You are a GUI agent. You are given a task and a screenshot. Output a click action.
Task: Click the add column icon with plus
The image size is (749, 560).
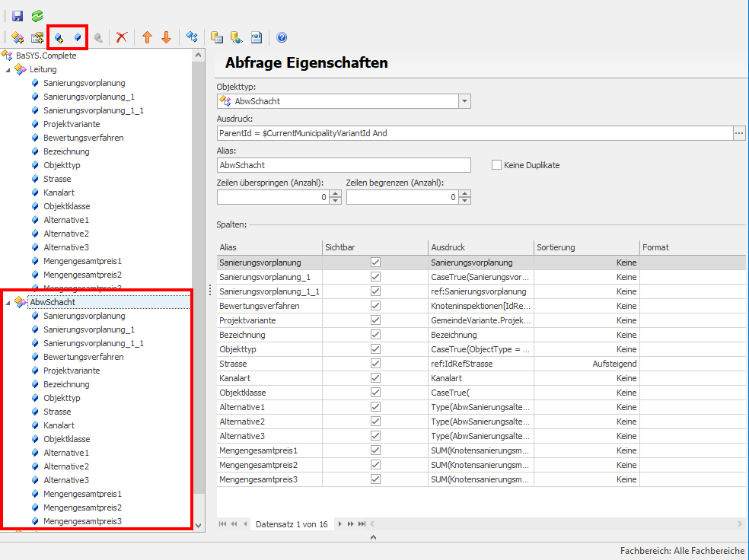point(59,37)
